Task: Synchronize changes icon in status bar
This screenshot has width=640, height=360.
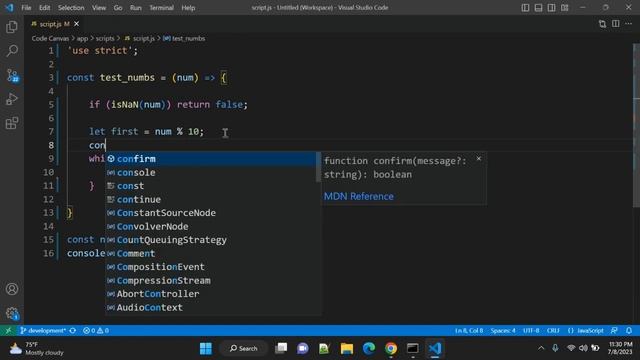Action: coord(73,331)
